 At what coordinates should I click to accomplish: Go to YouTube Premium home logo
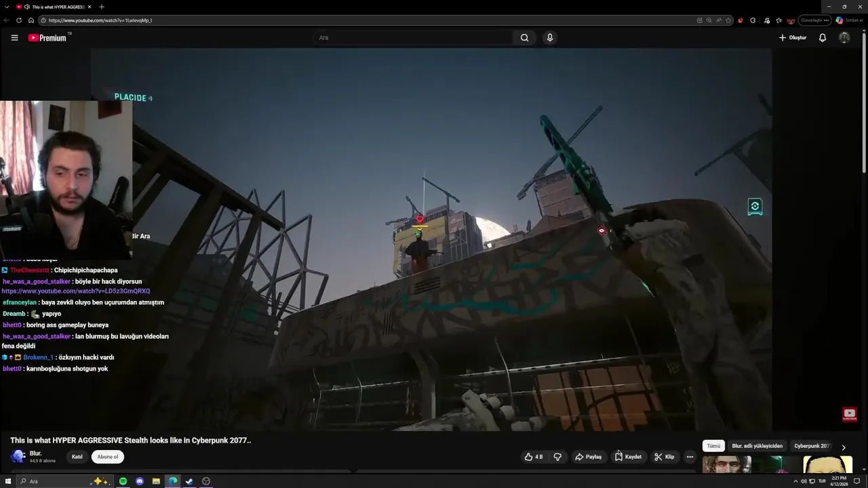pos(47,38)
